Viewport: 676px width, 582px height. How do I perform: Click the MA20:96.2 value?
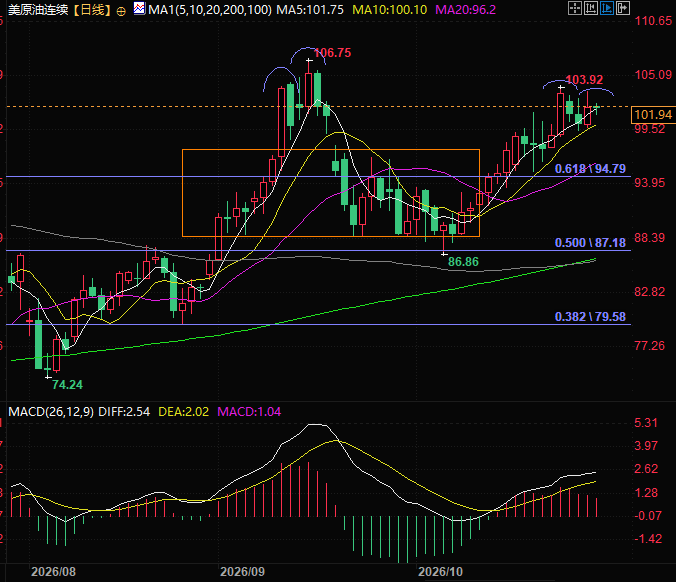click(x=465, y=9)
